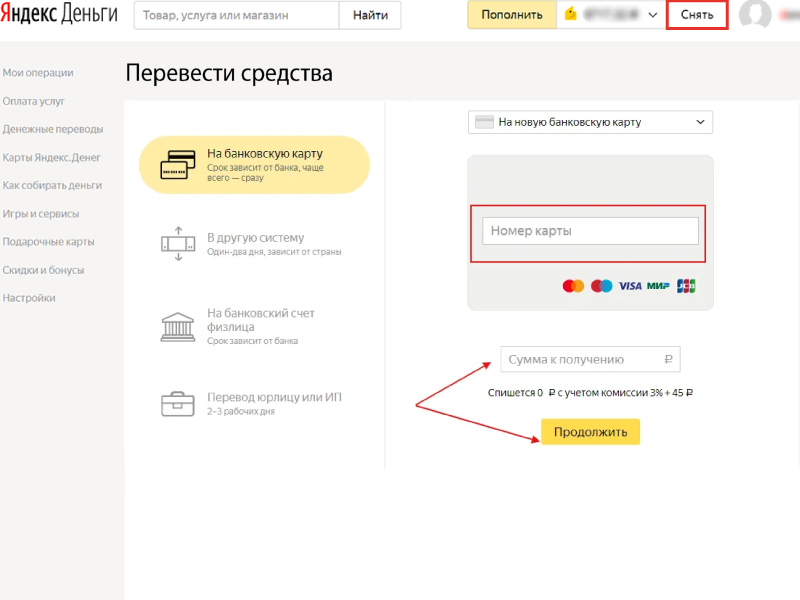Select the VISA payment icon

click(630, 285)
